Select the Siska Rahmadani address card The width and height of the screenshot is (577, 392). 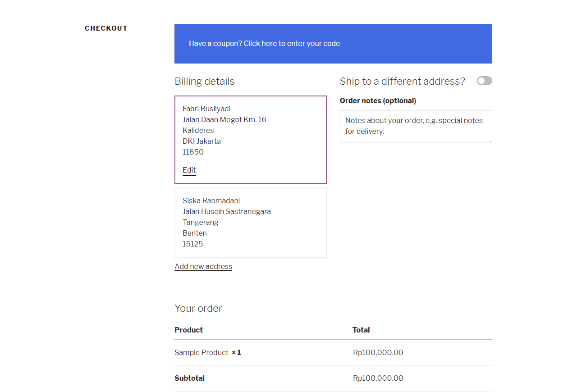(x=250, y=223)
